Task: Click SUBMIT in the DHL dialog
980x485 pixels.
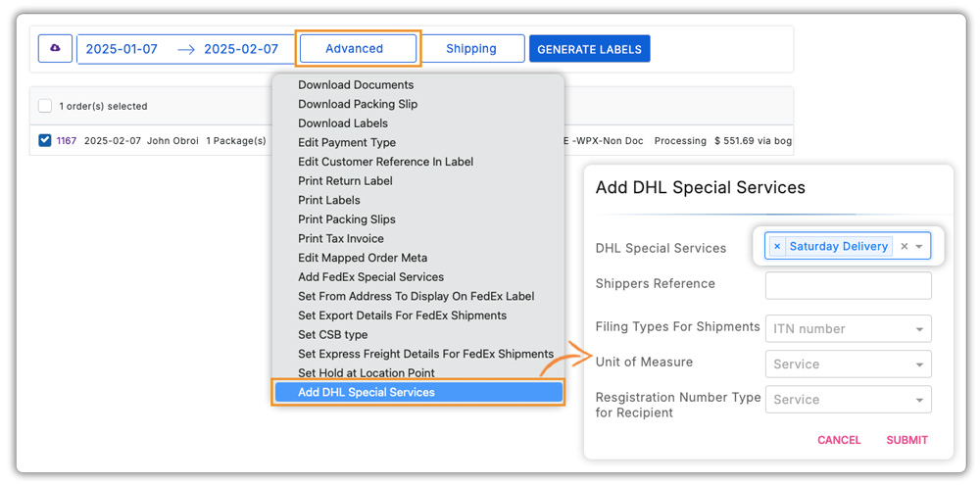Action: [x=906, y=440]
